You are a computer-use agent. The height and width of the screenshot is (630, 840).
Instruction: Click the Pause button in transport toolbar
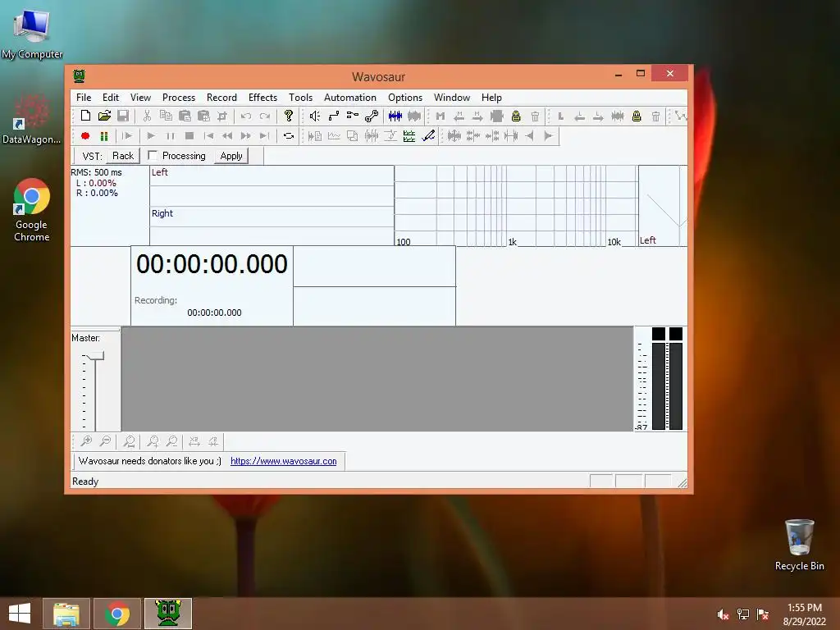pyautogui.click(x=171, y=136)
